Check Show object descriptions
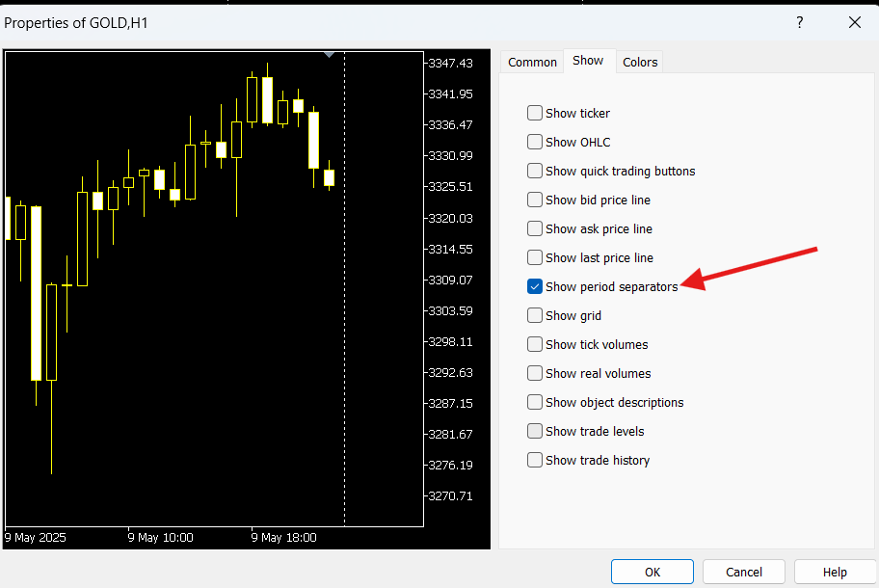The image size is (879, 588). click(x=535, y=402)
